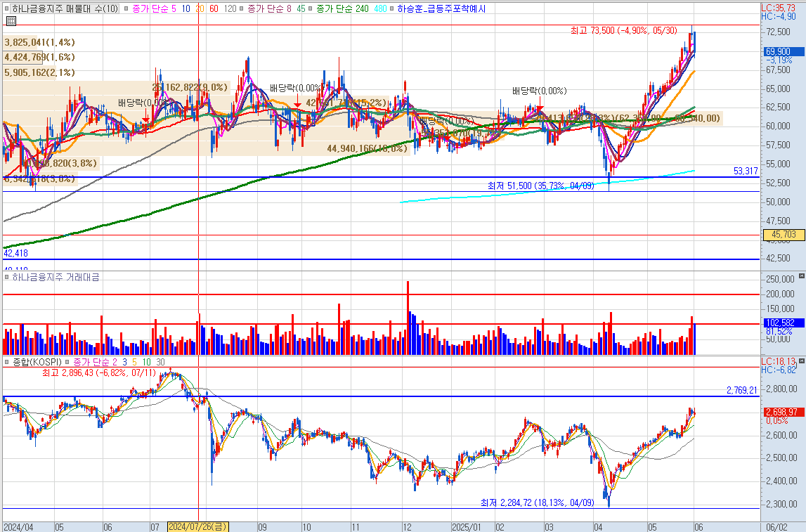Select the KOSPI panel 30 moving average legend
This screenshot has width=806, height=532.
click(x=160, y=362)
